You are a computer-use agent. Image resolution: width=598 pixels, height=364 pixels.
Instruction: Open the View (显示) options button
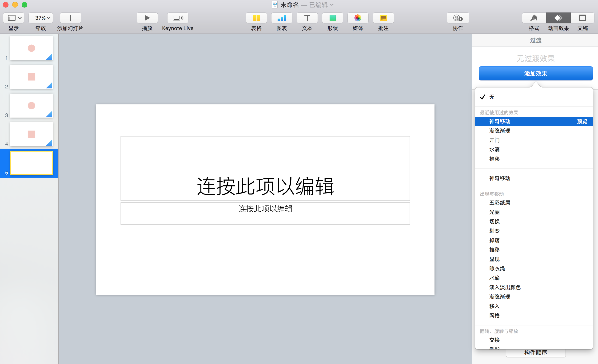14,18
